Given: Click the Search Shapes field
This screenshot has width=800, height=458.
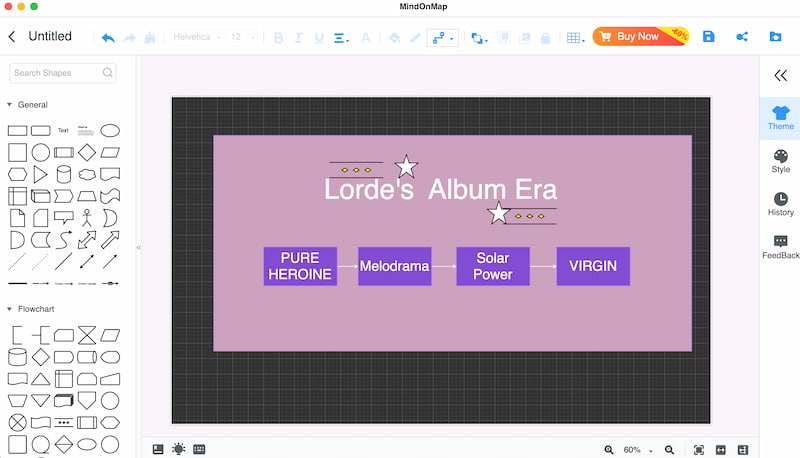Looking at the screenshot, I should (x=63, y=73).
